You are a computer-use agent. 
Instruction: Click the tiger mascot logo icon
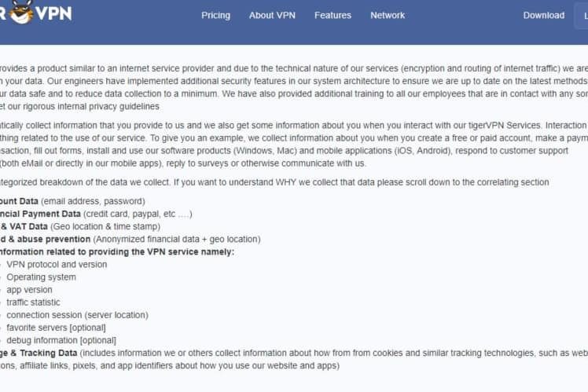tap(22, 14)
